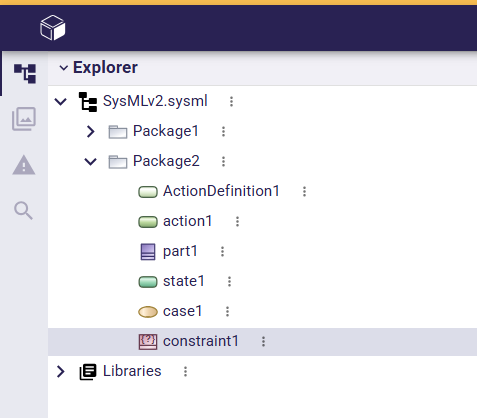The image size is (477, 418).
Task: Click the Explorer panel title
Action: pos(105,68)
